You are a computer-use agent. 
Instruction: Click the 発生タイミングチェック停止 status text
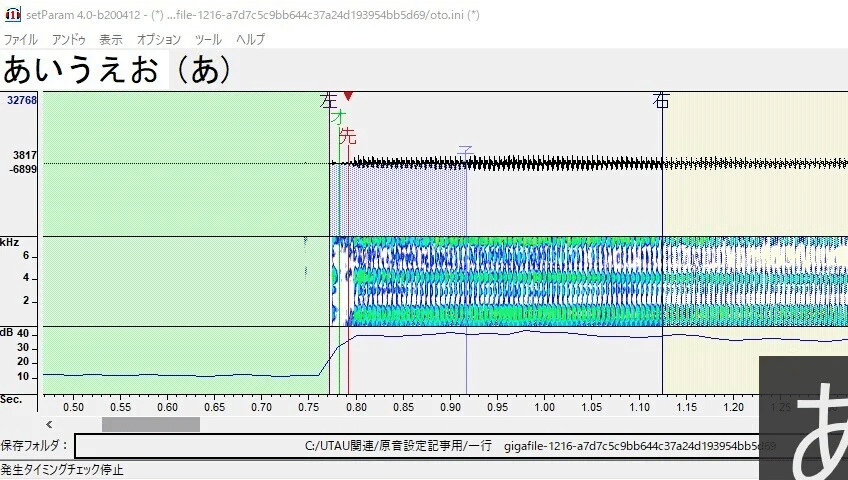point(62,469)
